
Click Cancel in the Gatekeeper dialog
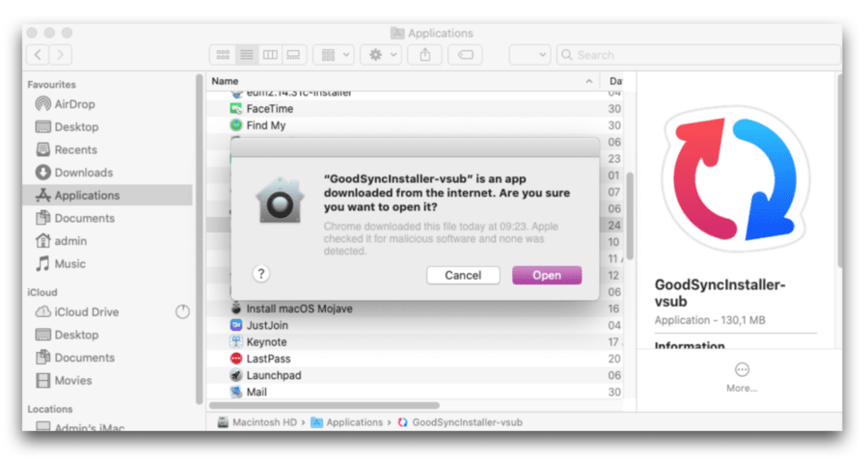[x=463, y=275]
